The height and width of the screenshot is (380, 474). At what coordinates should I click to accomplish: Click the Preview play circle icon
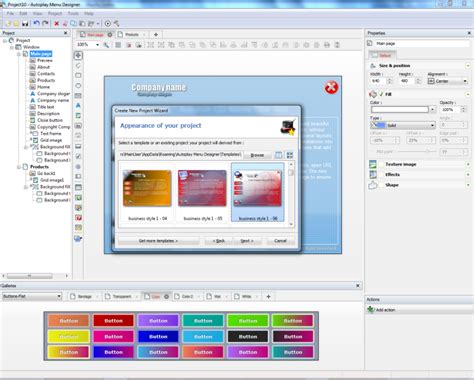click(x=108, y=24)
